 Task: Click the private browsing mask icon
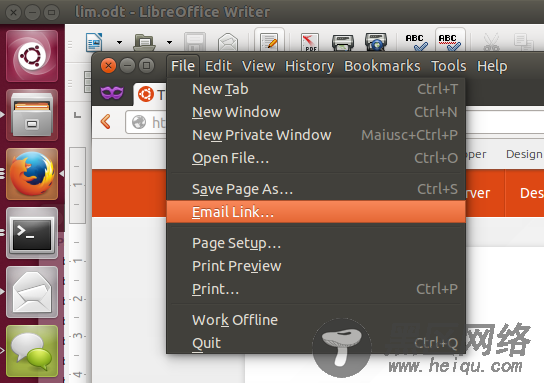click(112, 93)
